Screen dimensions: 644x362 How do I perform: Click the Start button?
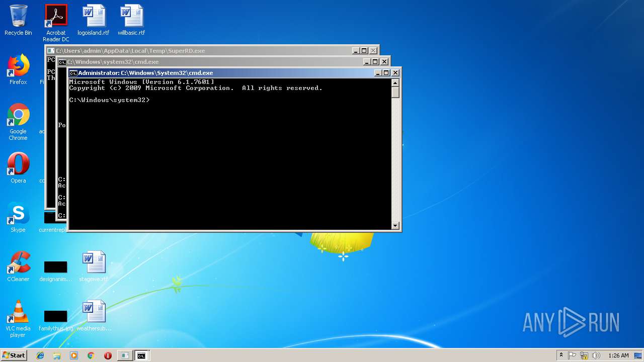click(14, 355)
